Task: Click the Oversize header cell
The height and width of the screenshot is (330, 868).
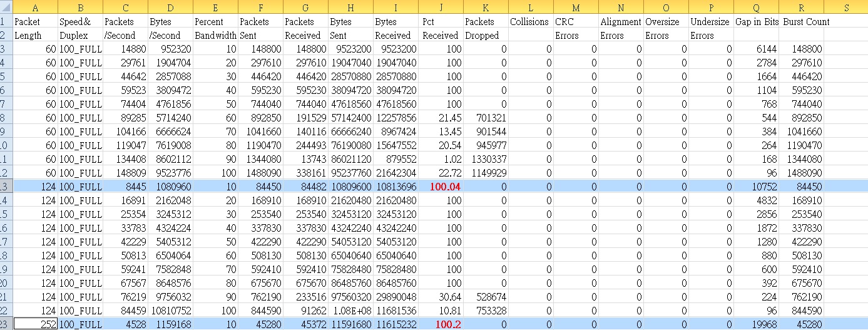Action: coord(666,21)
